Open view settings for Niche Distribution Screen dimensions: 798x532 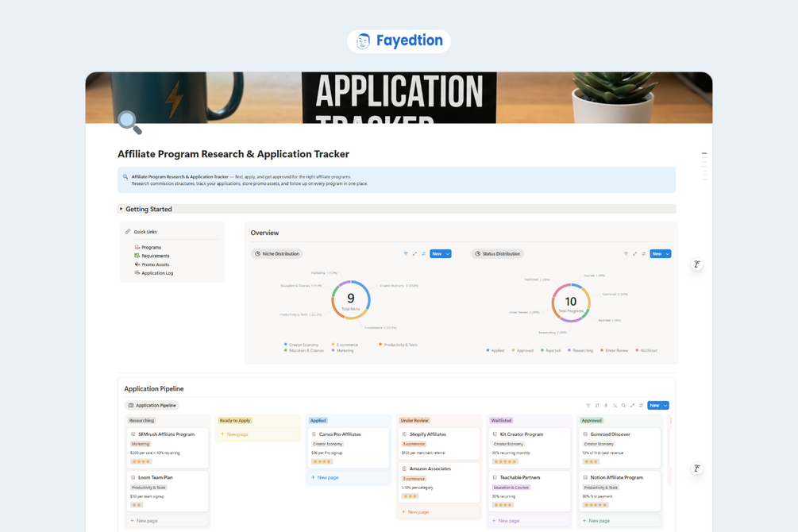tap(423, 253)
